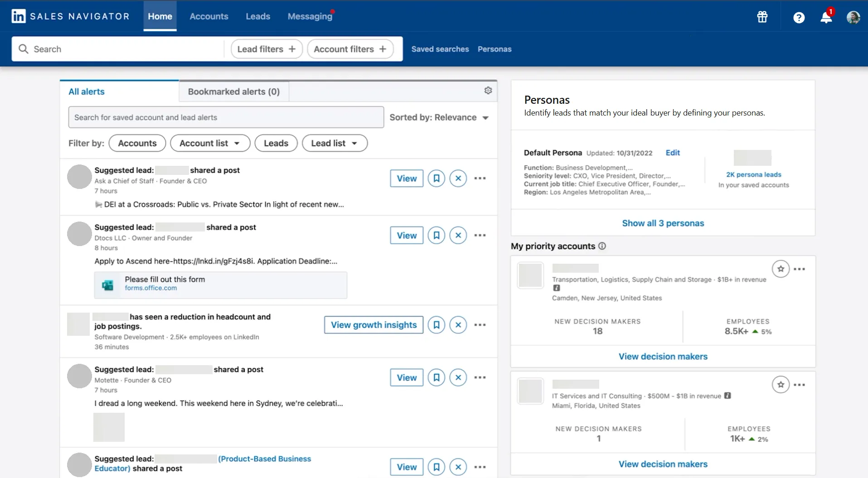Open alert settings via the gear icon
Screen dimensions: 868x478
(488, 90)
